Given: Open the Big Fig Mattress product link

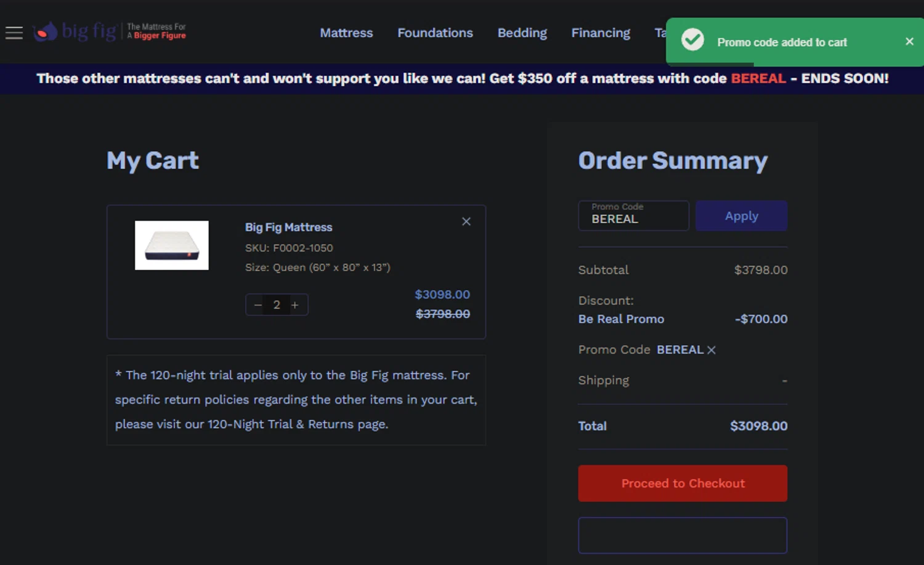Looking at the screenshot, I should (288, 227).
